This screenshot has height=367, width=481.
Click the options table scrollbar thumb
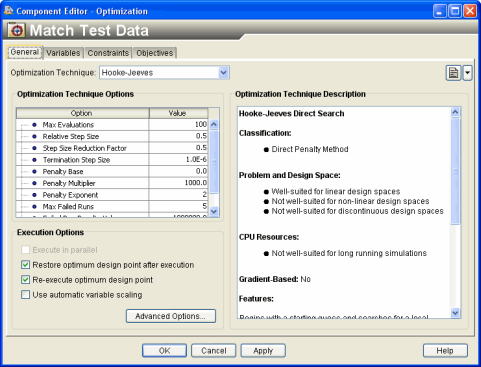(214, 162)
